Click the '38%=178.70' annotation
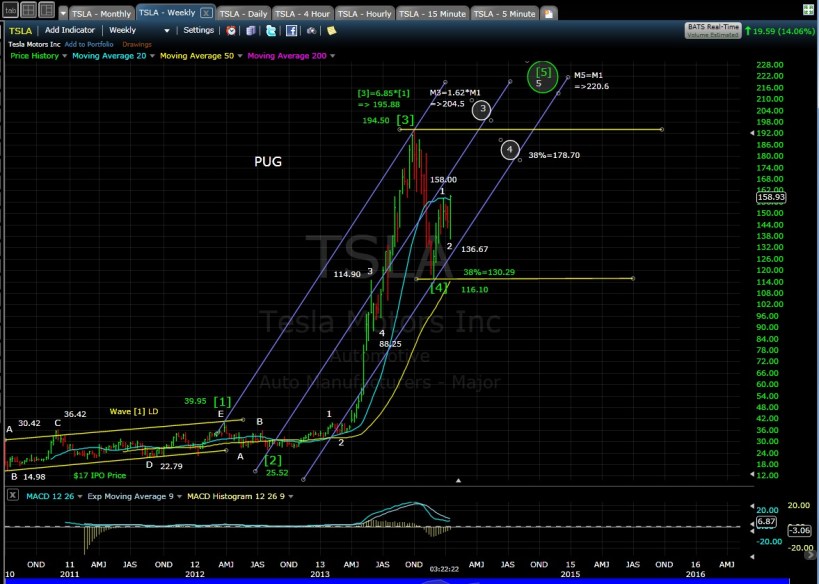 [x=554, y=155]
